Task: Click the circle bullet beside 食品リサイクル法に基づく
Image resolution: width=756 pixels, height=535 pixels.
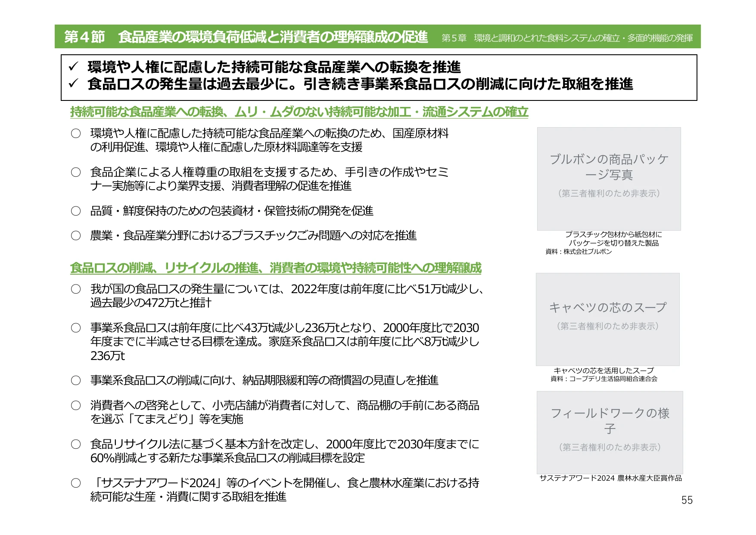Action: point(76,444)
